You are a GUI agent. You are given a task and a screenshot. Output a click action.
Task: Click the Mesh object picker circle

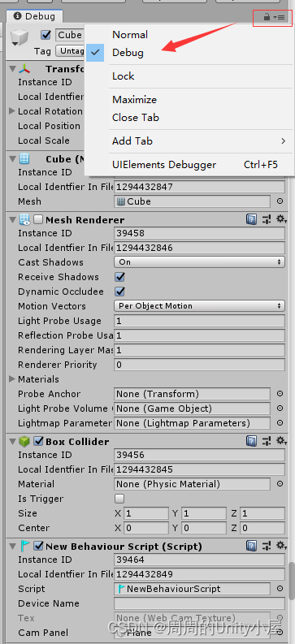[280, 201]
